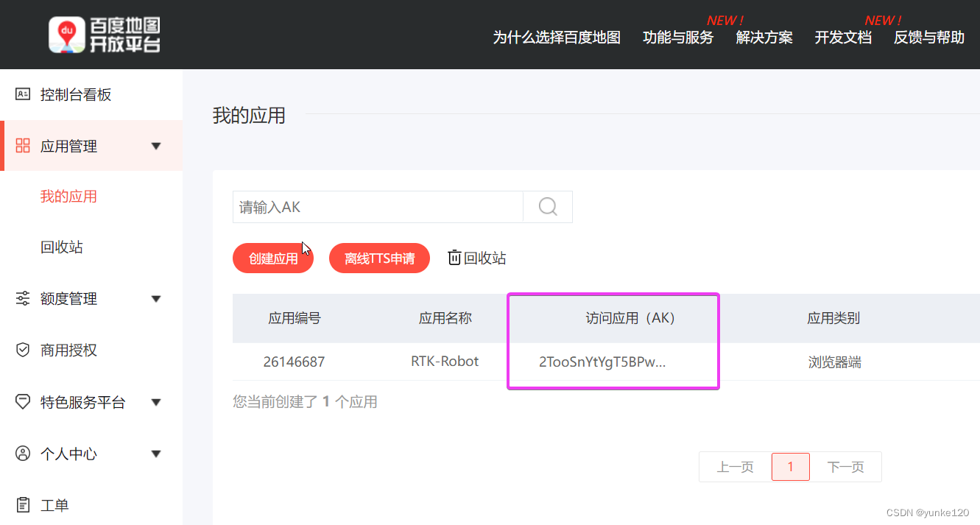Image resolution: width=980 pixels, height=525 pixels.
Task: Open 功能与服务 in top navigation
Action: [678, 38]
